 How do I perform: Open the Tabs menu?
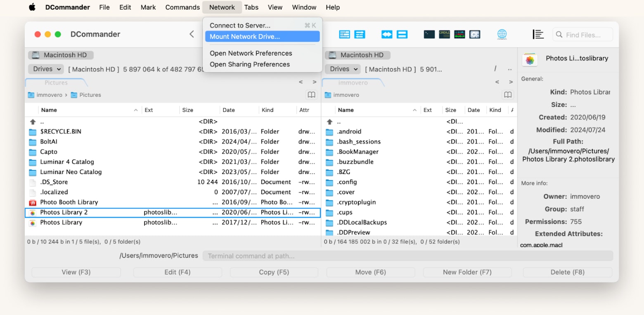(x=251, y=7)
